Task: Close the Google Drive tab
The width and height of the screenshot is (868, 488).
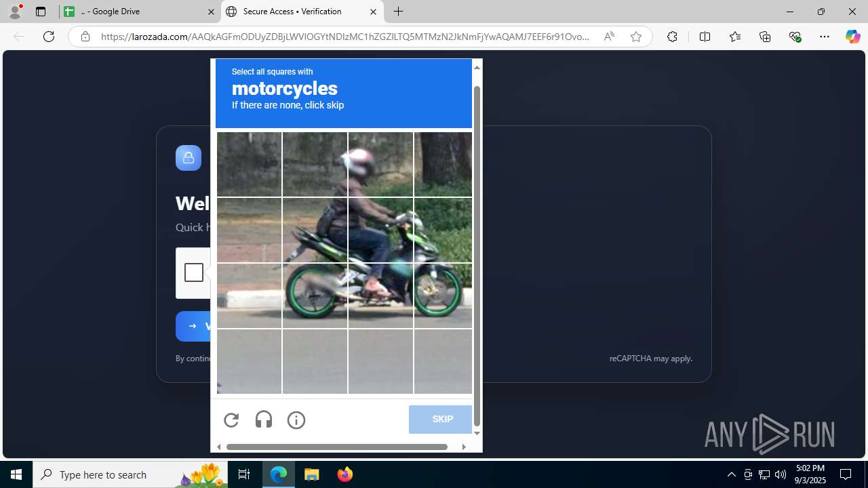Action: [211, 12]
